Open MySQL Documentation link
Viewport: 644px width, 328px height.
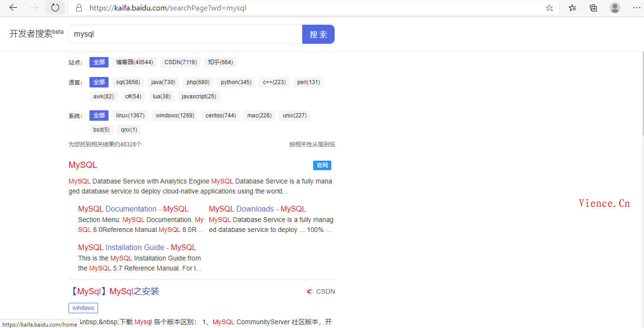pyautogui.click(x=133, y=209)
